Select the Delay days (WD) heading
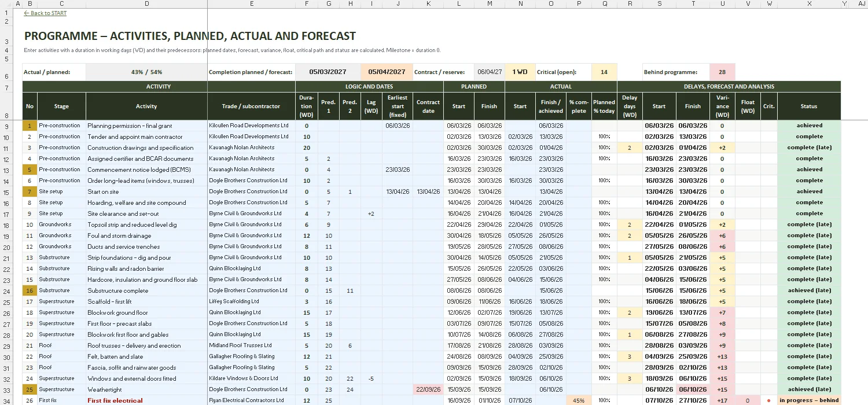Screen dimensions: 868x405 tap(630, 106)
